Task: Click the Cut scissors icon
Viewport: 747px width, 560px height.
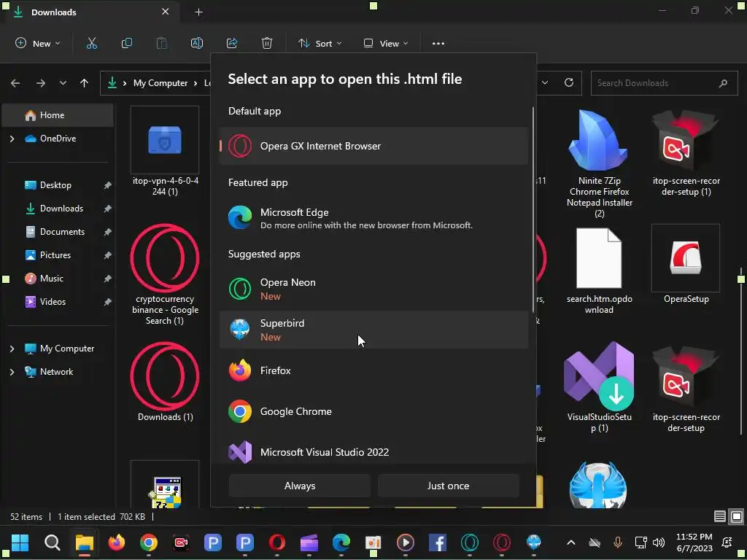Action: click(91, 43)
